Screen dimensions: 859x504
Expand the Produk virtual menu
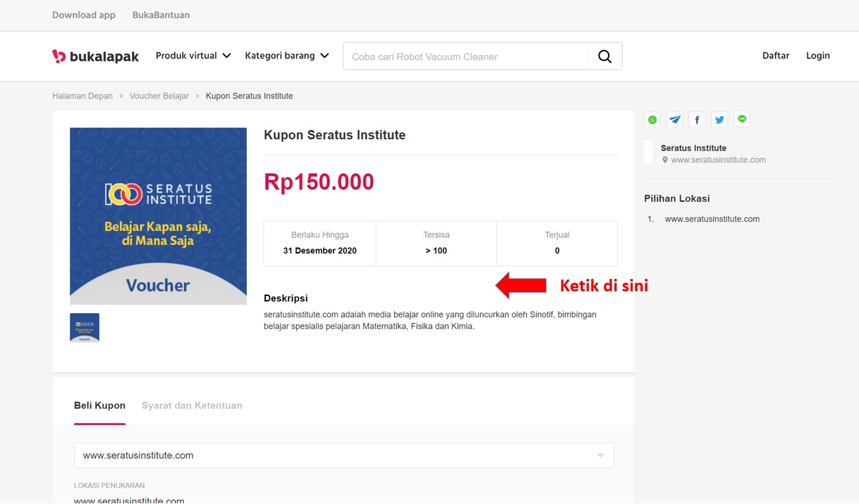point(193,56)
